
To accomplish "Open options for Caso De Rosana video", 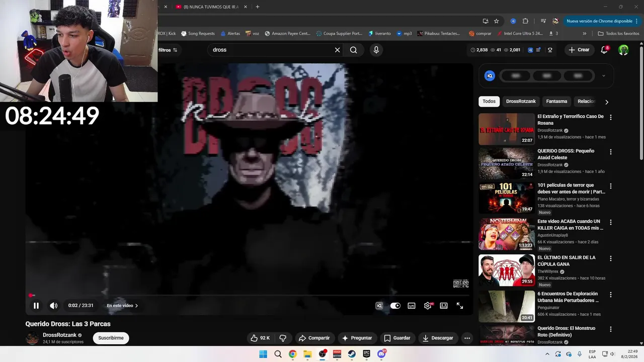I will pyautogui.click(x=611, y=117).
